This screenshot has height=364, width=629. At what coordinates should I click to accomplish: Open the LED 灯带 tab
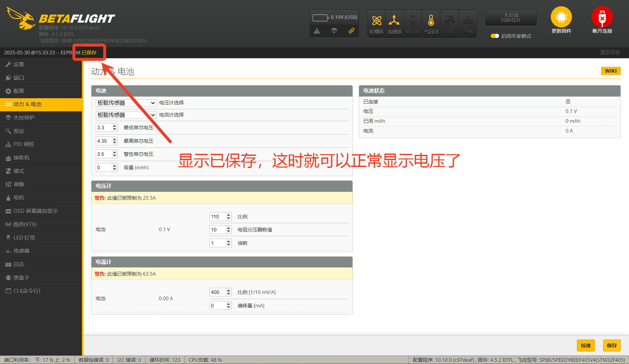pyautogui.click(x=41, y=238)
